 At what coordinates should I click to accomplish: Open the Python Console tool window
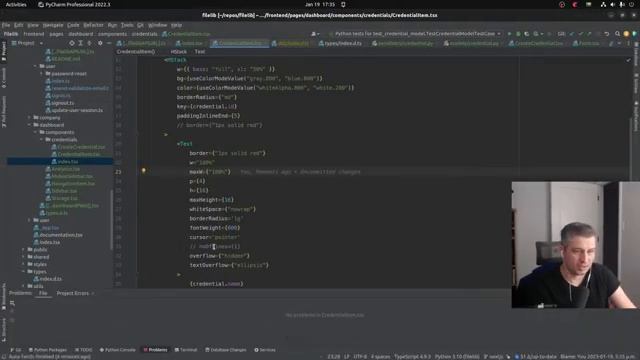[118, 350]
